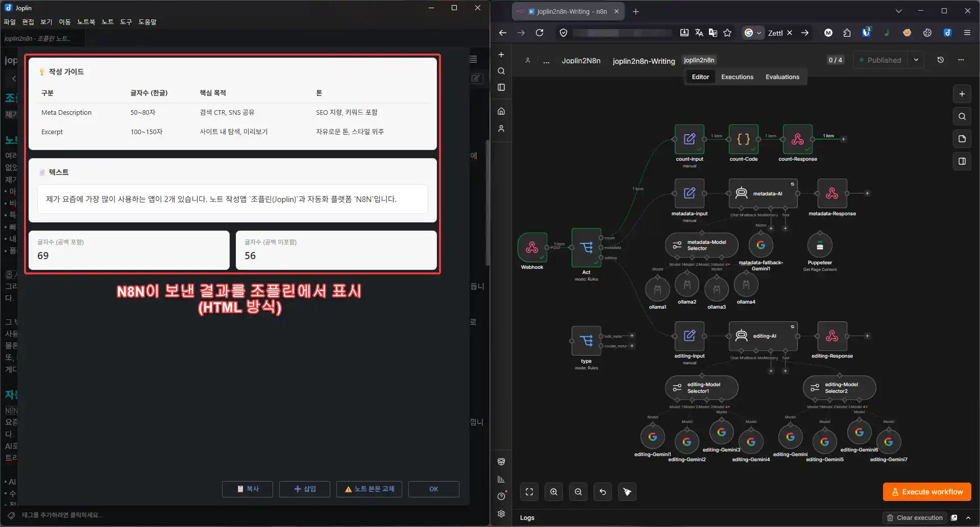Viewport: 980px width, 527px height.
Task: Select the metadata-AI node
Action: point(763,193)
